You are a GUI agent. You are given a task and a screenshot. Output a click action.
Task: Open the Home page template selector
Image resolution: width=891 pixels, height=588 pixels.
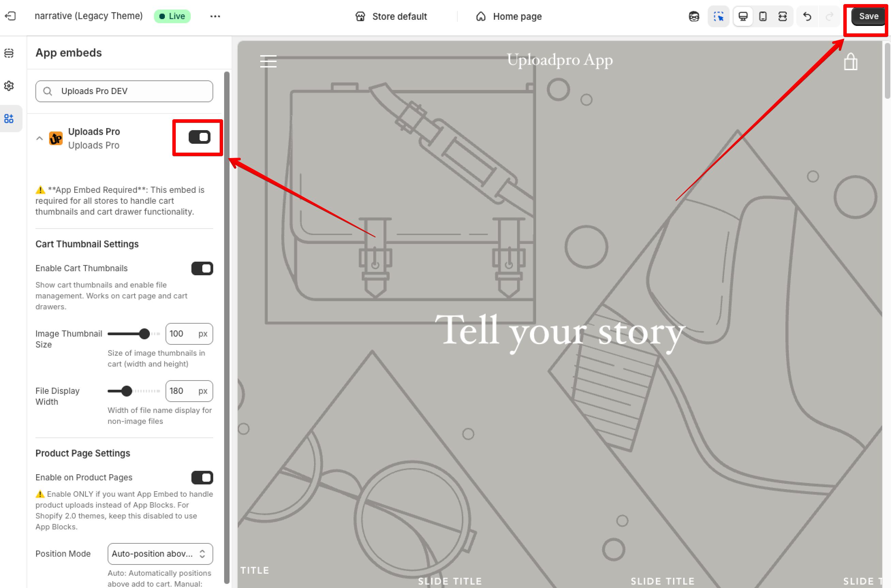click(509, 16)
